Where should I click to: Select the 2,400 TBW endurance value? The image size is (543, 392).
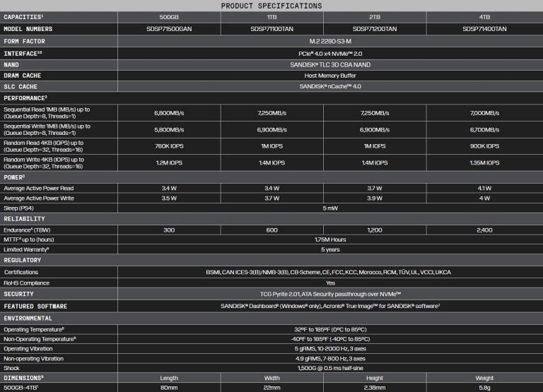(x=484, y=230)
